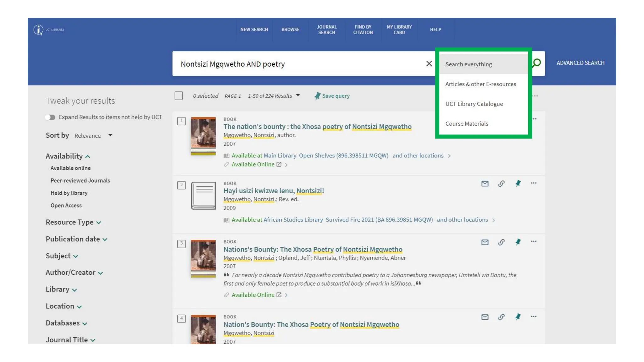
Task: Click the book cover thumbnail of the first result
Action: [x=203, y=136]
